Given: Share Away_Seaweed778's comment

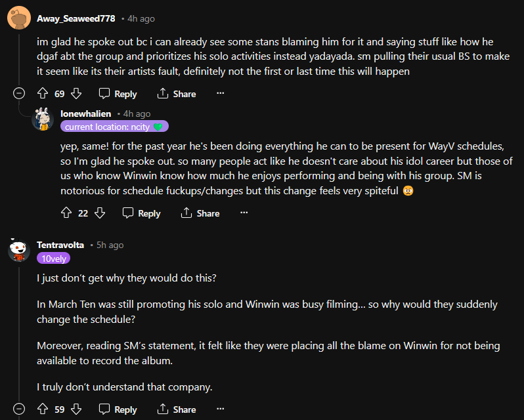Looking at the screenshot, I should point(177,94).
